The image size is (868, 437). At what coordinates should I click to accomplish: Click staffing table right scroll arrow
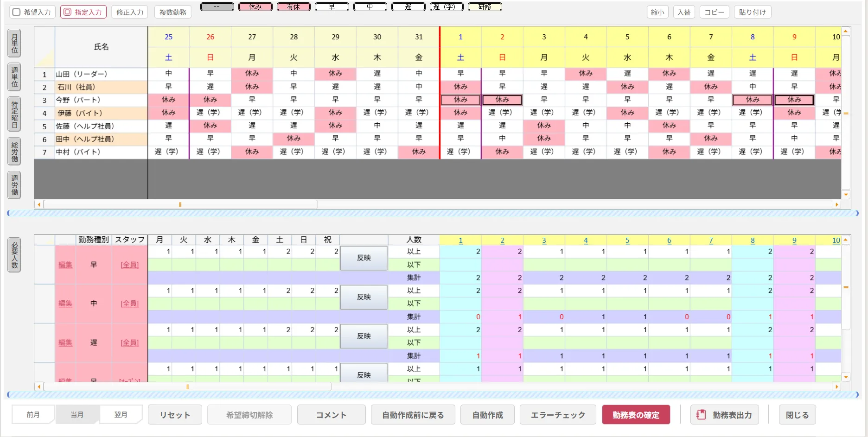click(836, 386)
